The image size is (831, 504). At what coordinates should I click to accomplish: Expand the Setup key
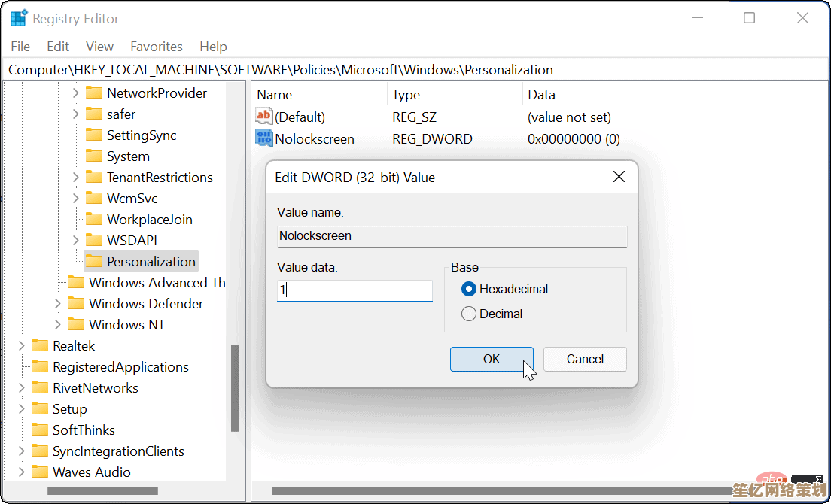pos(22,408)
